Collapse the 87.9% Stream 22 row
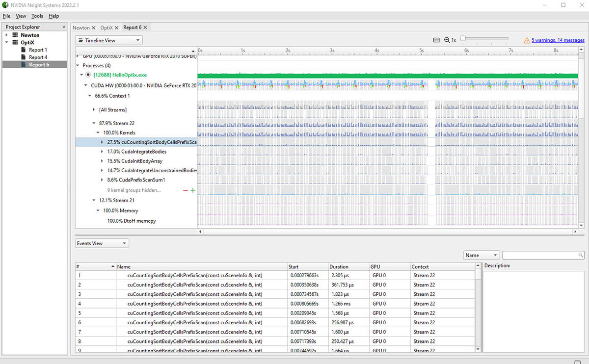Image resolution: width=589 pixels, height=364 pixels. tap(94, 124)
